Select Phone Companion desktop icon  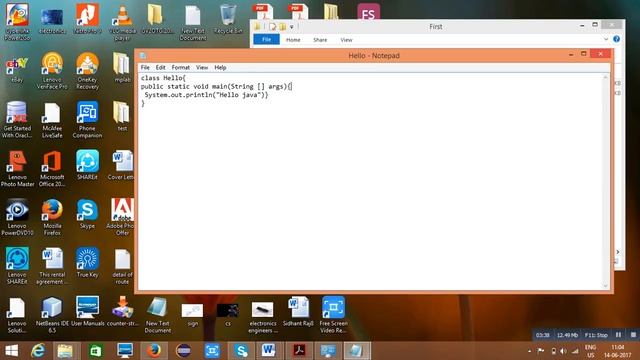click(x=87, y=120)
